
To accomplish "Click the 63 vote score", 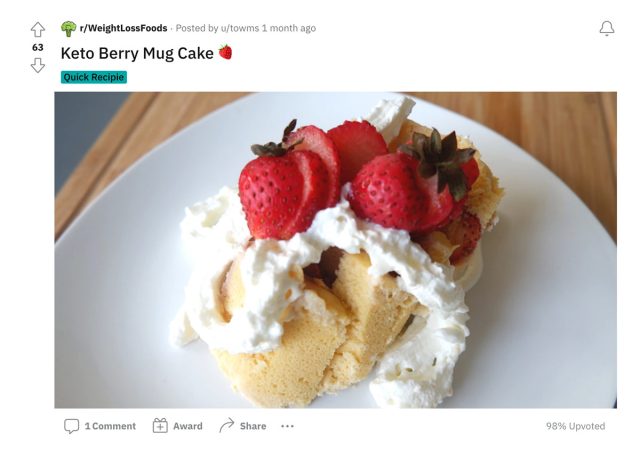I will click(38, 47).
